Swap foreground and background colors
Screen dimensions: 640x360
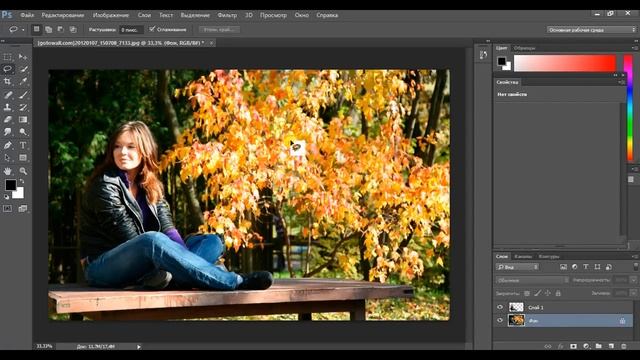[22, 181]
